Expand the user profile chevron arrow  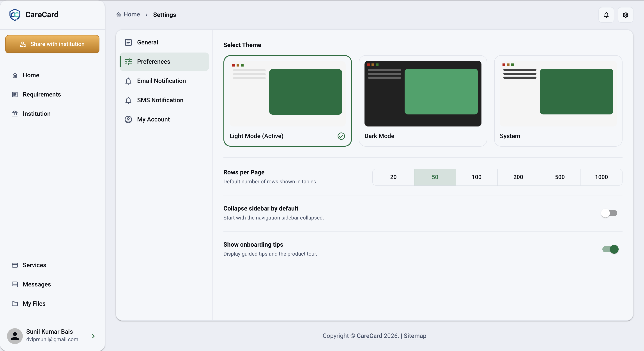(x=93, y=336)
